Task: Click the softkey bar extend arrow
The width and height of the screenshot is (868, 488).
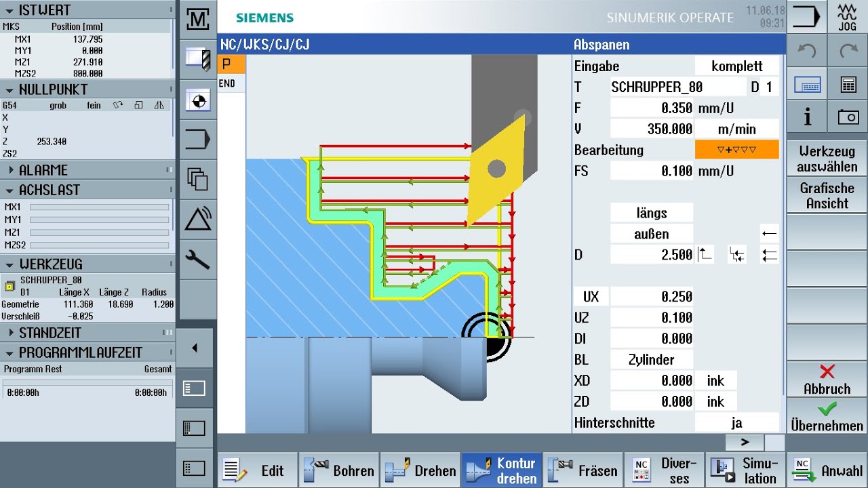Action: click(x=745, y=443)
